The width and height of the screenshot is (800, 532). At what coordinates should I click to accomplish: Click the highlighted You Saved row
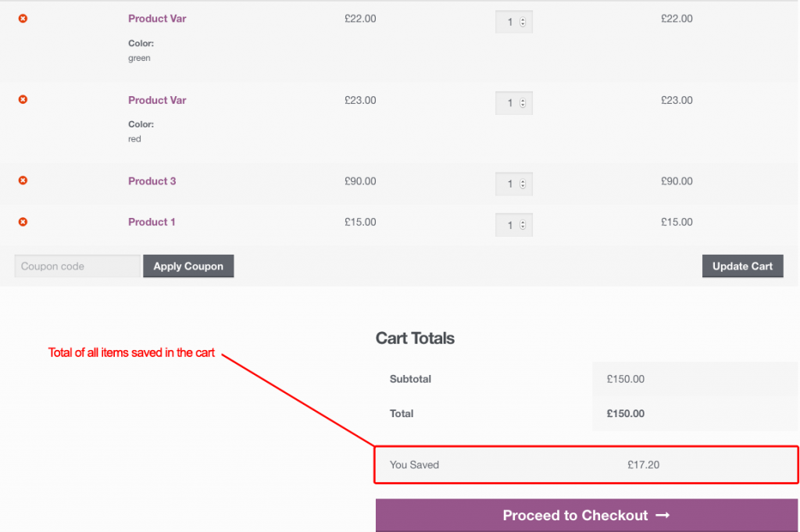pos(586,464)
